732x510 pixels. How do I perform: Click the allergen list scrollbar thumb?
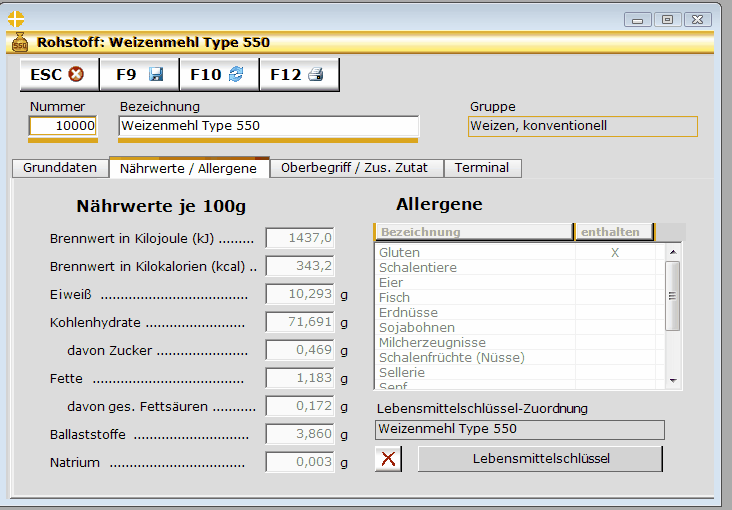point(673,296)
